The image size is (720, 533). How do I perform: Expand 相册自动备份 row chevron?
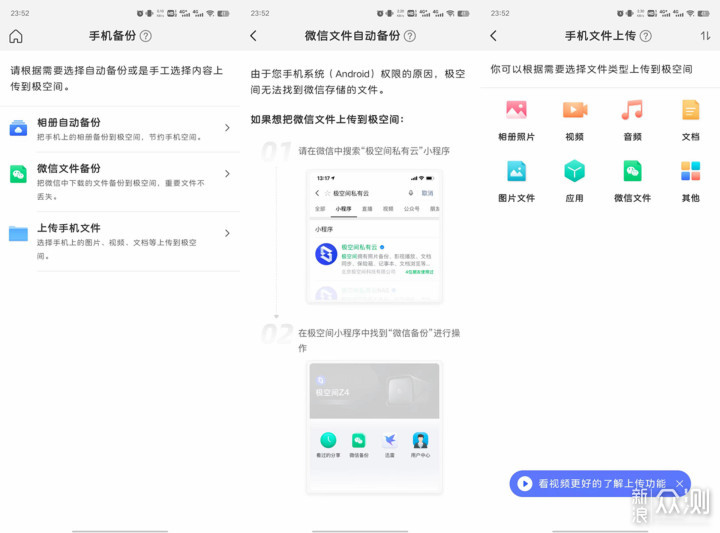[227, 128]
